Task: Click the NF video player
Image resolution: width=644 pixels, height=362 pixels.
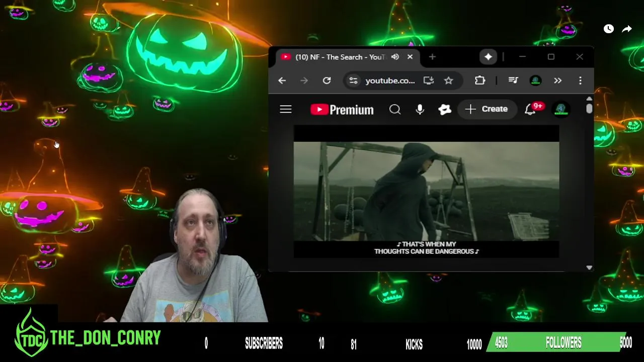Action: (426, 191)
